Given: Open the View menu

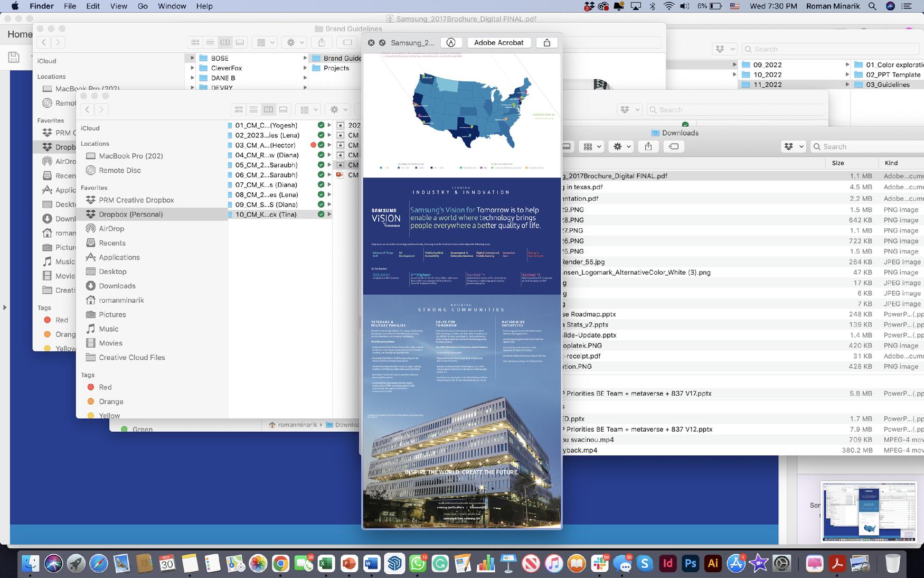Looking at the screenshot, I should (118, 6).
